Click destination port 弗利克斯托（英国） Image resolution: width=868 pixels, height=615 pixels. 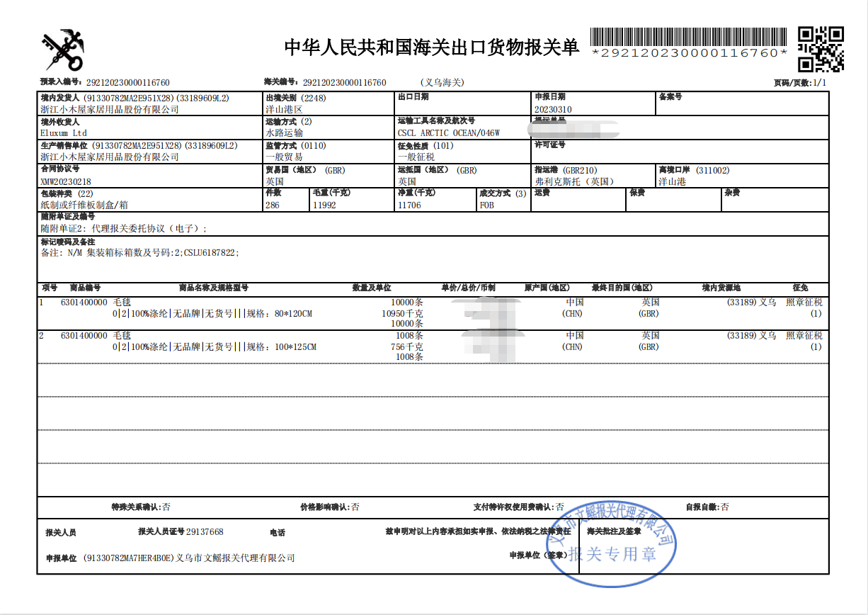[x=576, y=181]
